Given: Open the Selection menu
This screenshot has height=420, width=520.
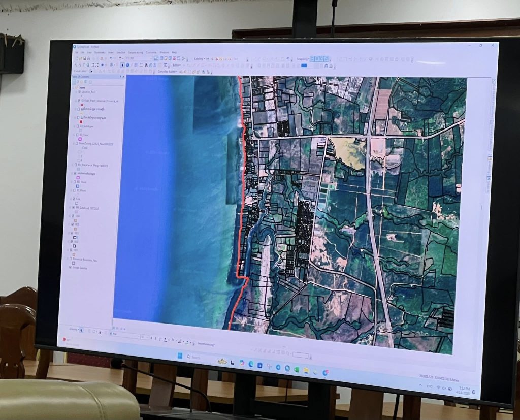Looking at the screenshot, I should pos(121,52).
